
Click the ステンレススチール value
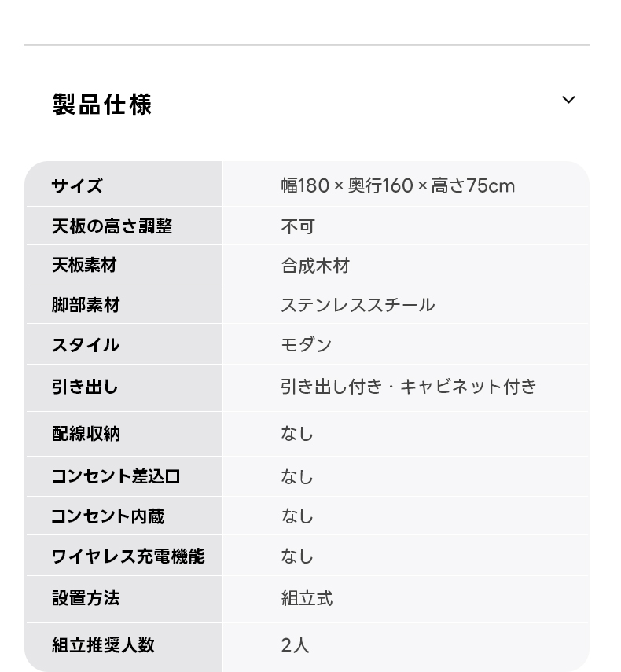click(358, 305)
